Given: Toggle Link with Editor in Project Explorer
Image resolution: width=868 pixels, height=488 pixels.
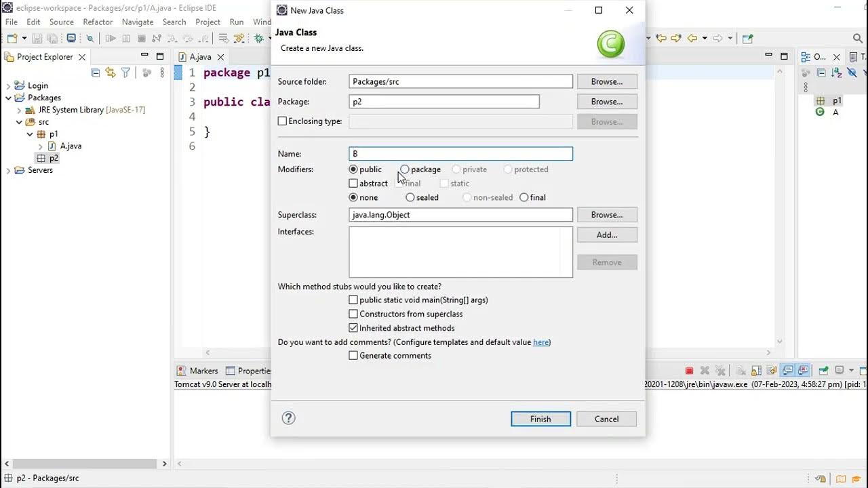Looking at the screenshot, I should (111, 73).
